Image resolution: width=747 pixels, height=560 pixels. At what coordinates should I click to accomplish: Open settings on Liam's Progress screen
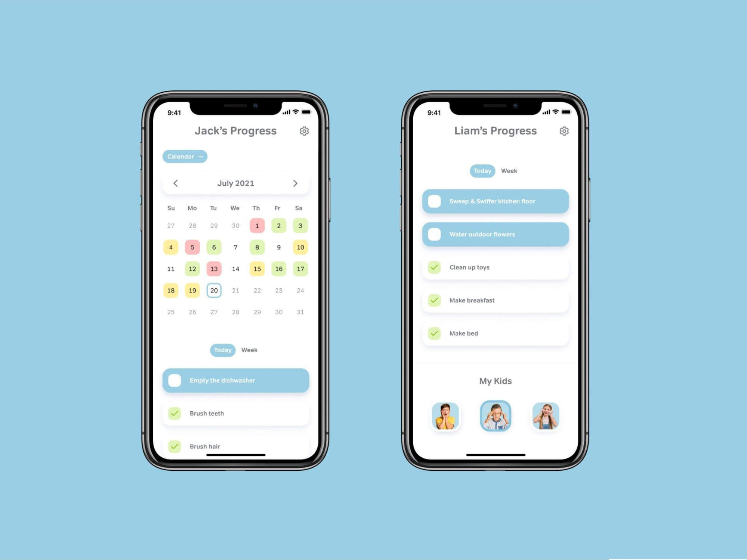pos(563,131)
